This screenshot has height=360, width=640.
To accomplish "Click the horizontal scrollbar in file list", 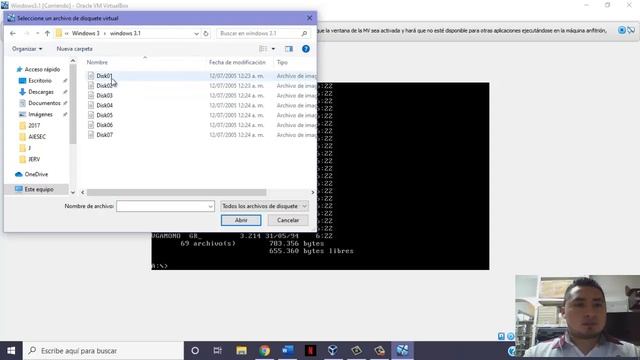I will 176,192.
